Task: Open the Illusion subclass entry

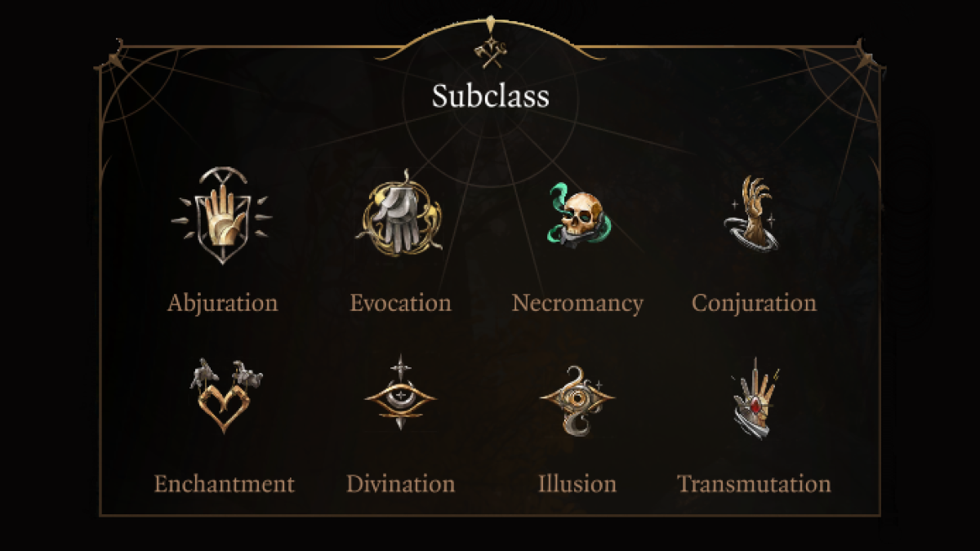Action: (x=579, y=484)
